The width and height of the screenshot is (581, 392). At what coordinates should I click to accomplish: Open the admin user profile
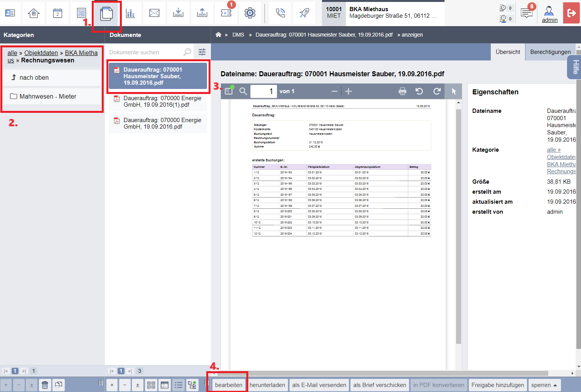pos(549,14)
